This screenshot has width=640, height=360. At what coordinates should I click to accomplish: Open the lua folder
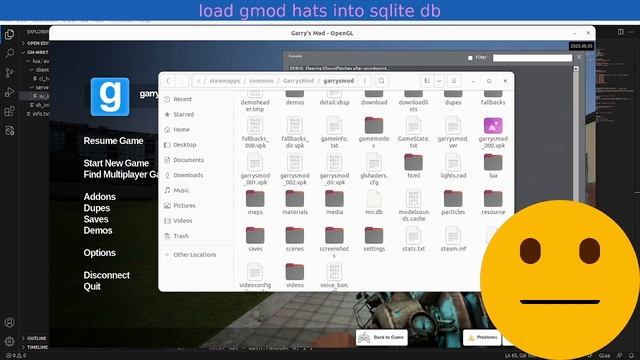pyautogui.click(x=493, y=166)
